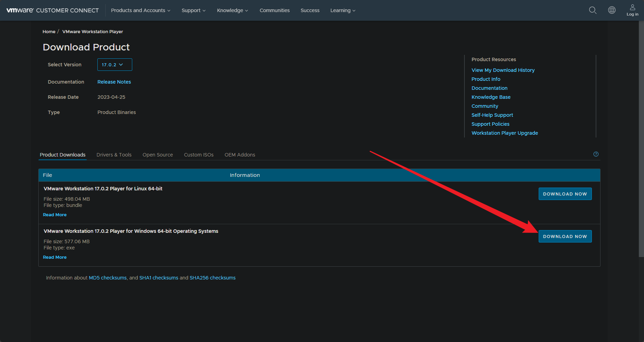Click the Log in user icon

pos(632,10)
